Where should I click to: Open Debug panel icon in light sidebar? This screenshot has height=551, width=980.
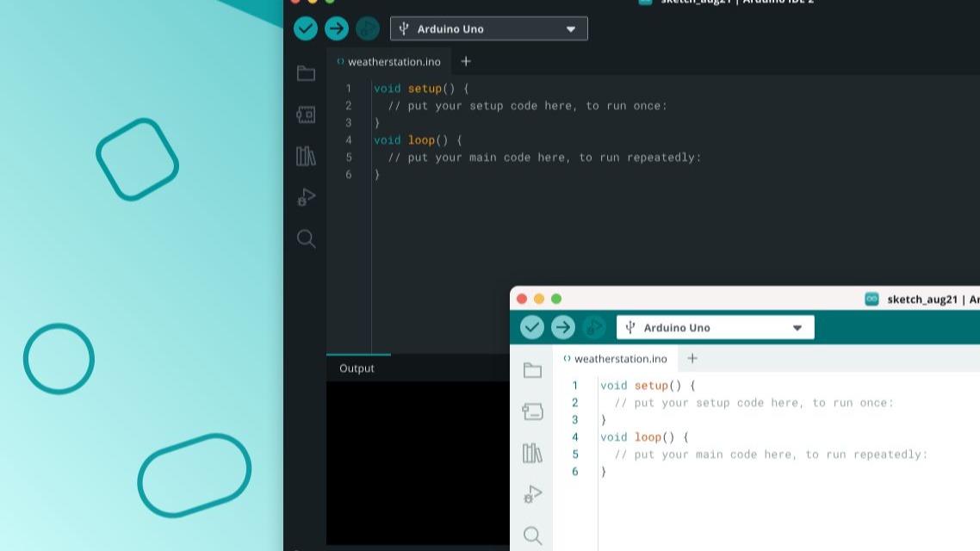point(532,494)
